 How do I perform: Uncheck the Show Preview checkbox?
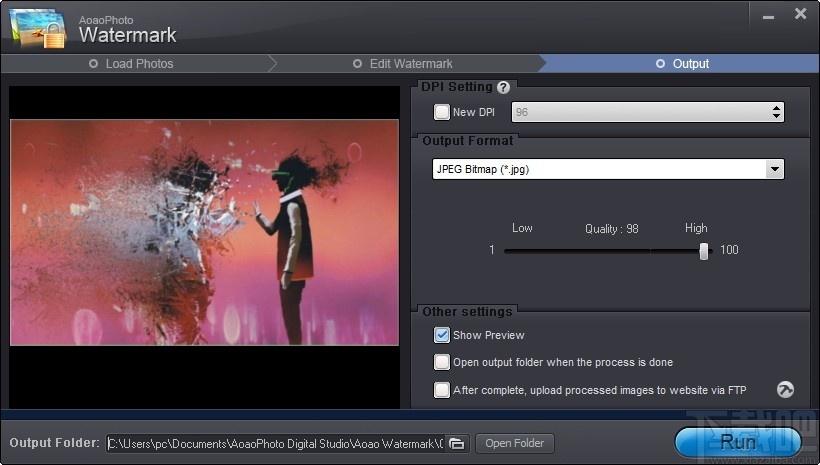[441, 335]
